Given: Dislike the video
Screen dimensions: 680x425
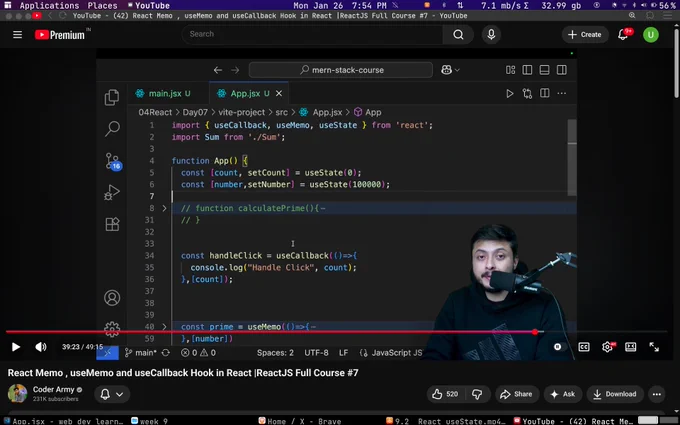Looking at the screenshot, I should click(x=477, y=394).
